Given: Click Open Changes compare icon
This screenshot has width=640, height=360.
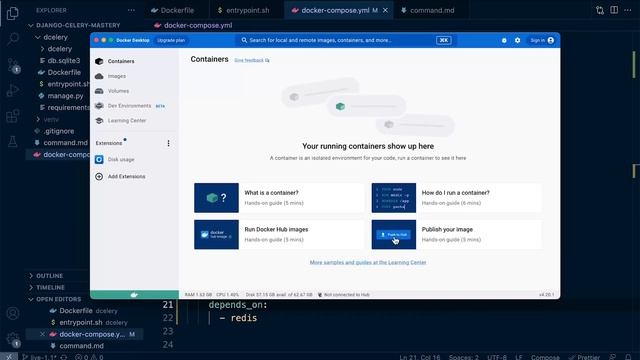Looking at the screenshot, I should [600, 10].
